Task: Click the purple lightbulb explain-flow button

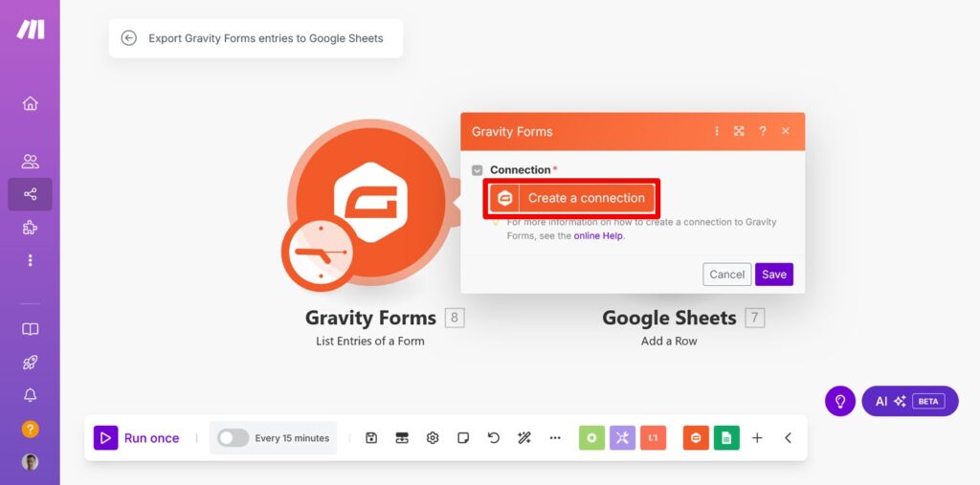Action: [x=840, y=401]
